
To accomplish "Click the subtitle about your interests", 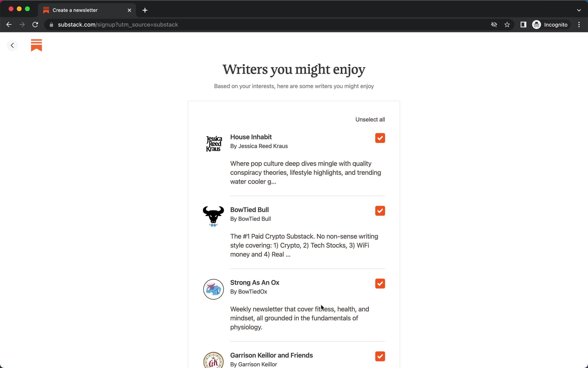I will click(294, 86).
